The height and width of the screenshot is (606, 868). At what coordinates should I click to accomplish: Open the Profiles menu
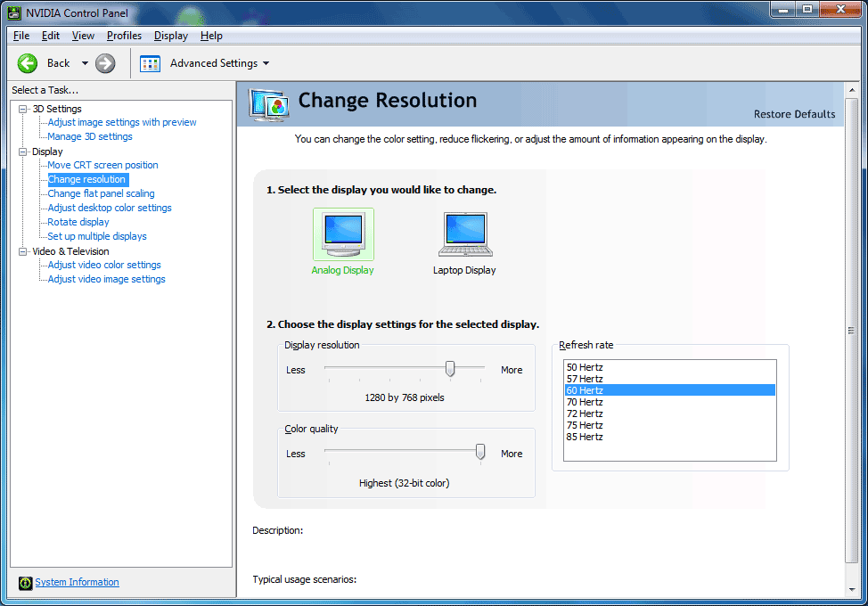[x=124, y=36]
